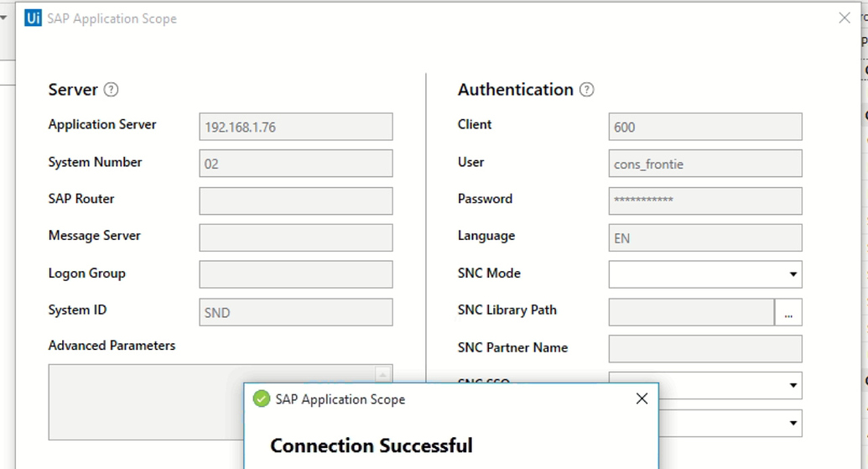Focus the SAP Router field
The height and width of the screenshot is (469, 868).
[296, 201]
